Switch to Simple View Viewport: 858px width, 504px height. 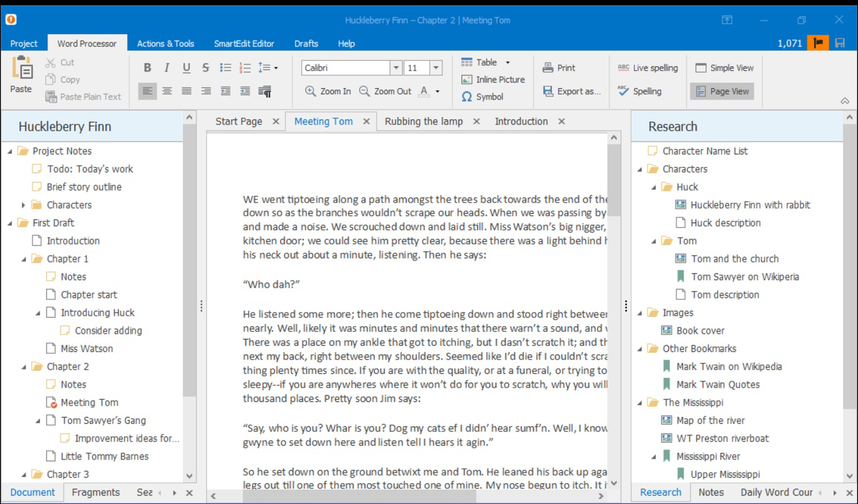click(x=724, y=67)
